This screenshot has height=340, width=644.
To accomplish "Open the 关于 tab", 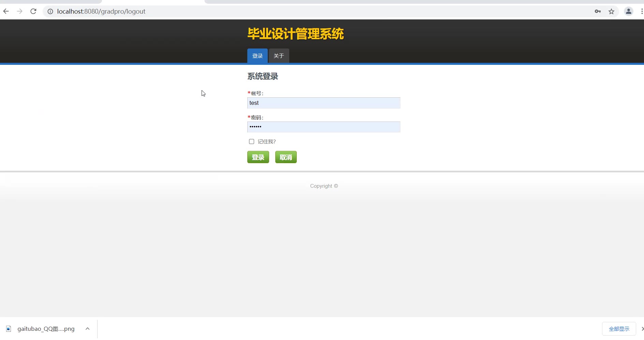I will [x=279, y=56].
